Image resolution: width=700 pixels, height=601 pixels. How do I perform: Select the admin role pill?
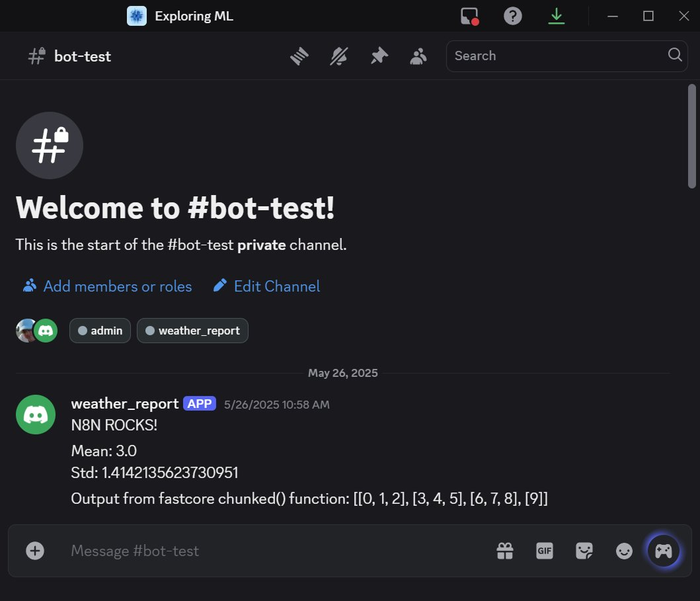tap(99, 330)
